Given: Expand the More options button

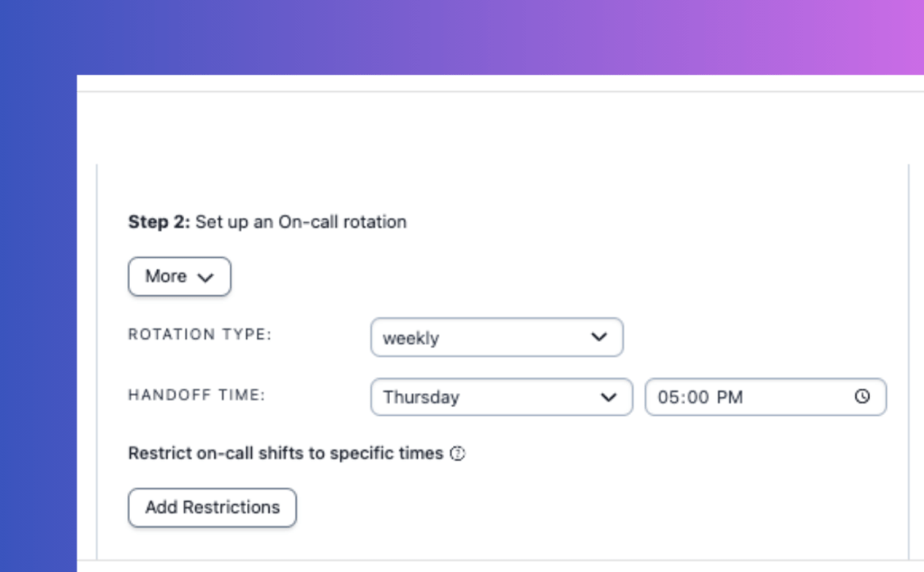Looking at the screenshot, I should pyautogui.click(x=179, y=277).
